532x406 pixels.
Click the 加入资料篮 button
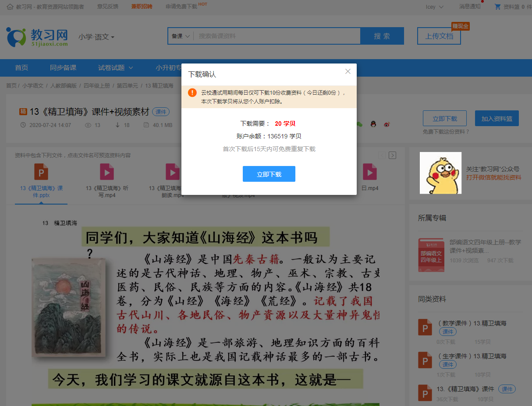tap(497, 118)
